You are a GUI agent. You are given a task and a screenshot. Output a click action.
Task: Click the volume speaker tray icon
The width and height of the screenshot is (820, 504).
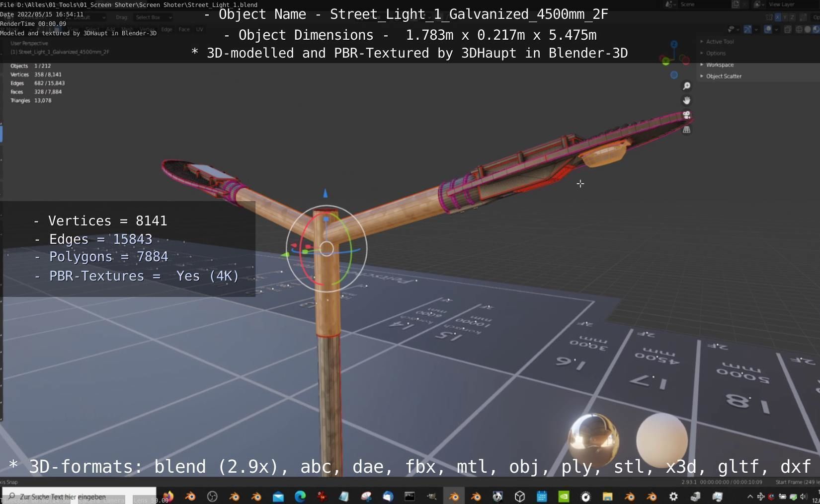point(803,497)
